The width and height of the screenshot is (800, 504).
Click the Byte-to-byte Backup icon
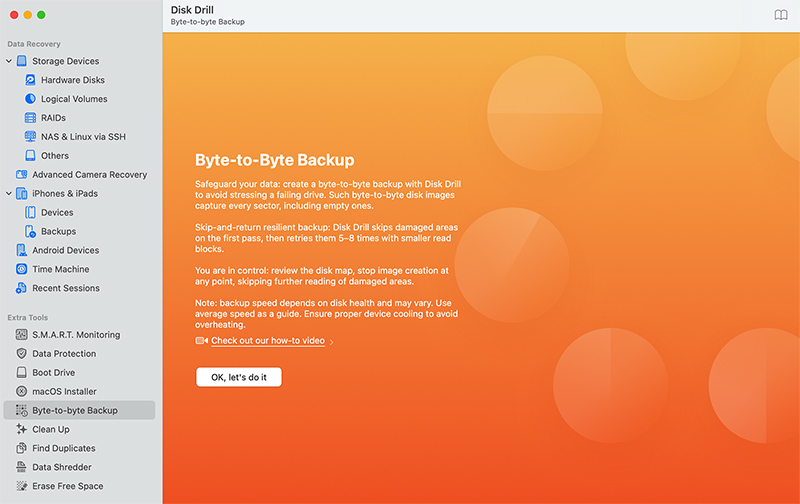tap(21, 410)
